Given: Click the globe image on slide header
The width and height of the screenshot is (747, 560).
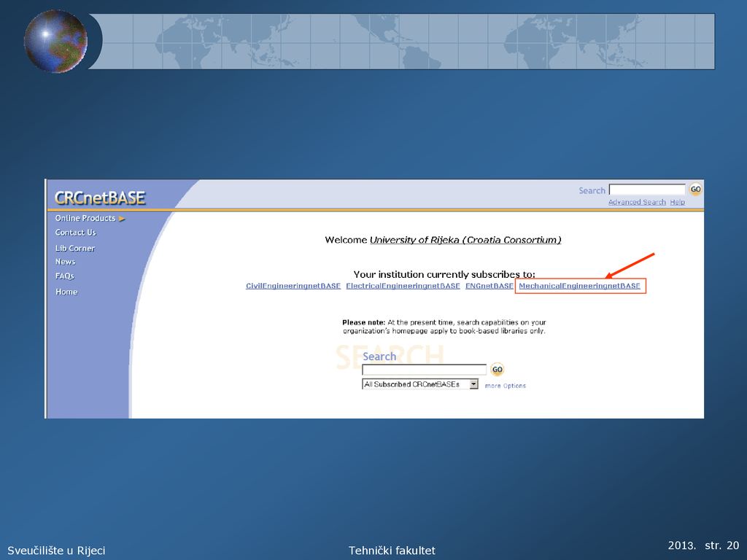Looking at the screenshot, I should [x=55, y=42].
